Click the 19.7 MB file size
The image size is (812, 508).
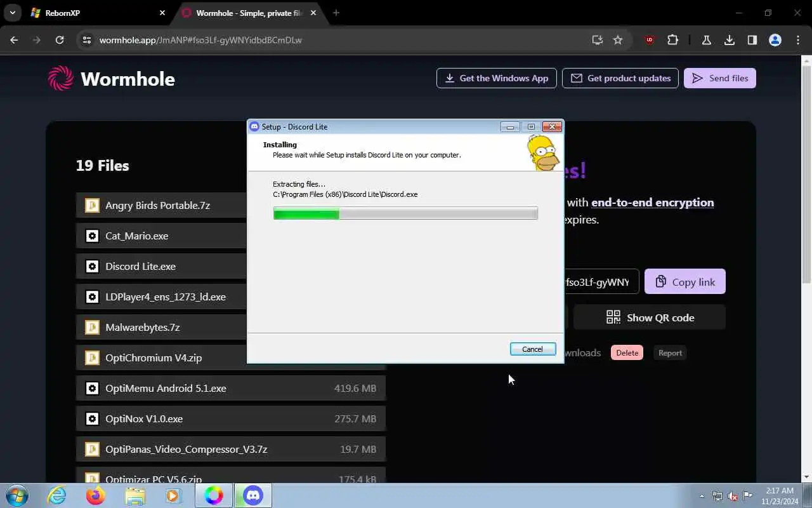(358, 449)
